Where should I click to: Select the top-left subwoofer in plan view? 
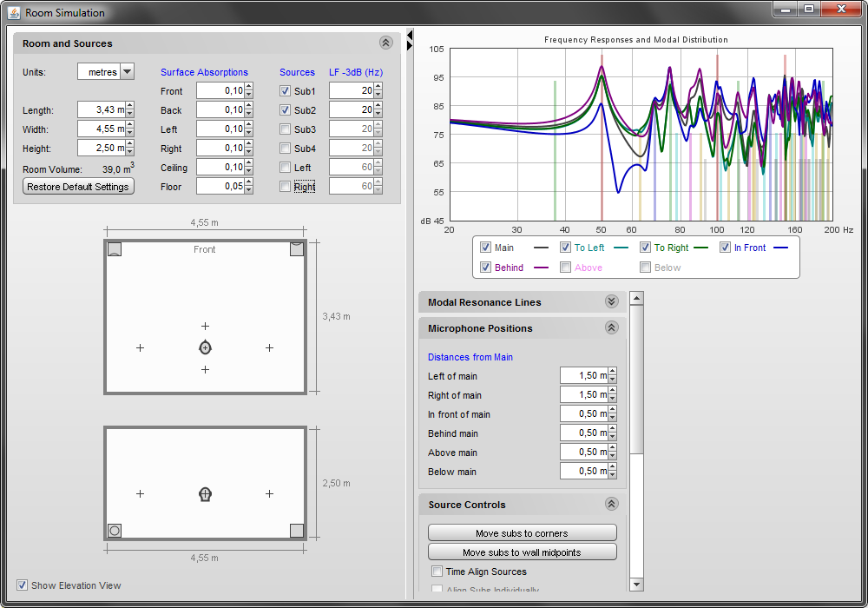pyautogui.click(x=114, y=249)
